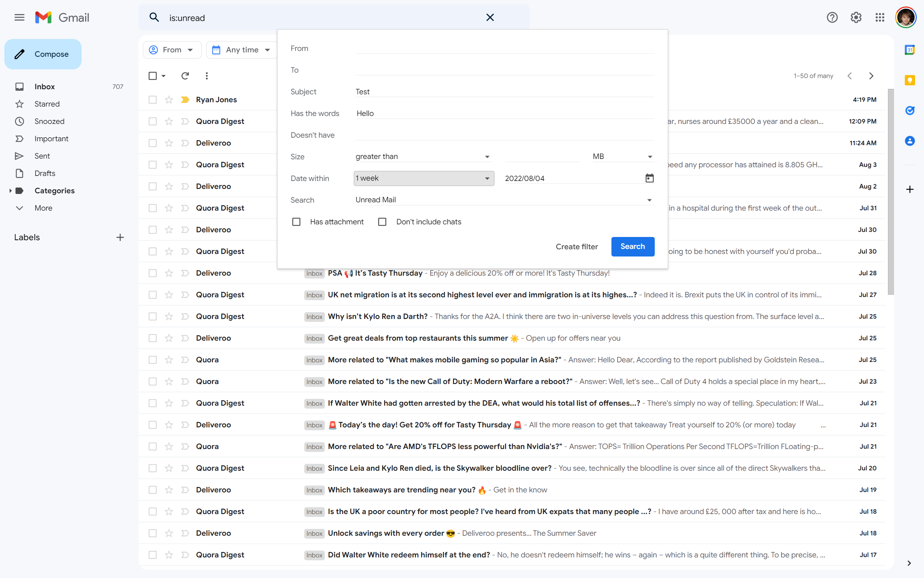The width and height of the screenshot is (924, 578).
Task: Open the Unlock savings with every order email
Action: pos(512,533)
